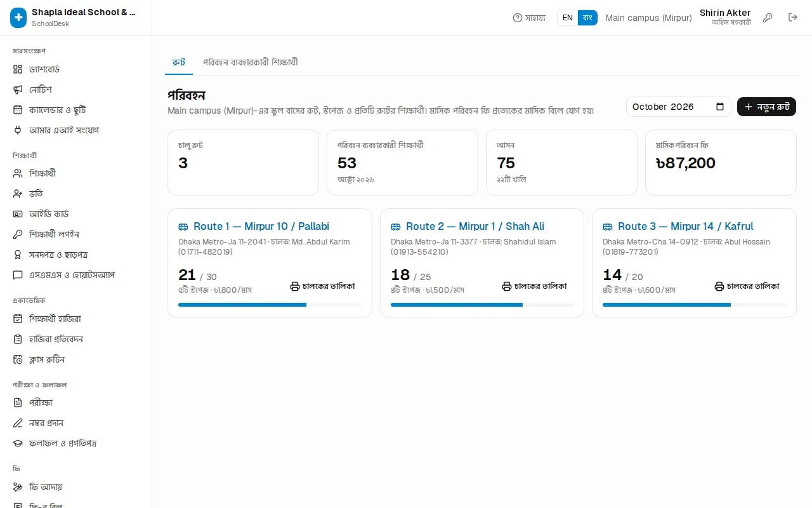Select the রুট tab
The width and height of the screenshot is (812, 508).
[179, 62]
